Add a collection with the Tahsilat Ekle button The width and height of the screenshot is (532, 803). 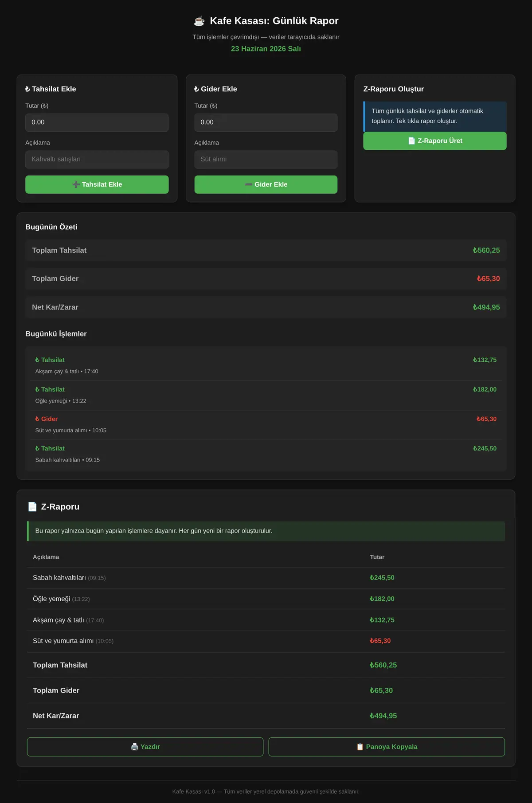(x=97, y=184)
